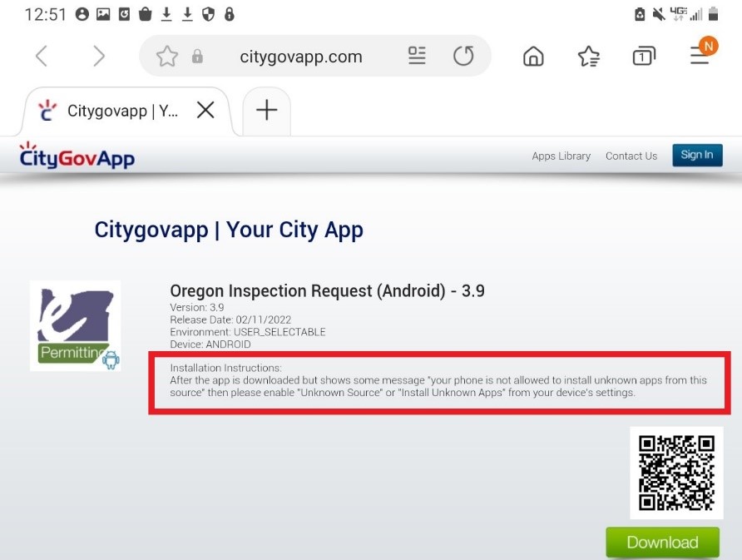This screenshot has width=742, height=560.
Task: Open the tab switcher showing 1 tab
Action: (x=643, y=57)
